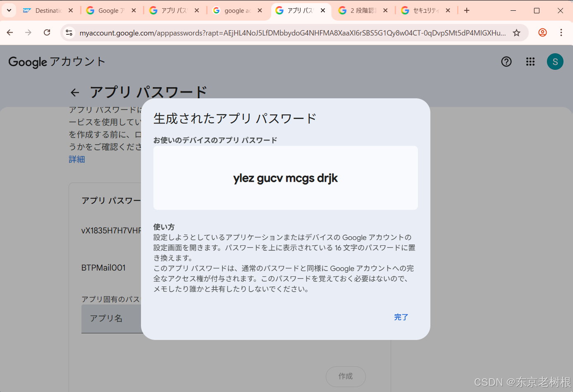Click the お使いのデバイスのアプリ パスワード label
This screenshot has width=573, height=392.
[x=215, y=140]
